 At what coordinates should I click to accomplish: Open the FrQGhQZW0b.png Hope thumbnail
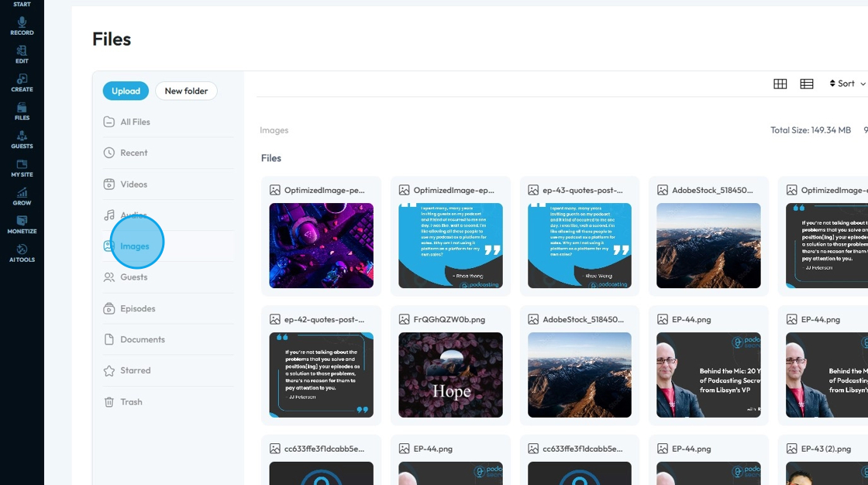coord(450,375)
